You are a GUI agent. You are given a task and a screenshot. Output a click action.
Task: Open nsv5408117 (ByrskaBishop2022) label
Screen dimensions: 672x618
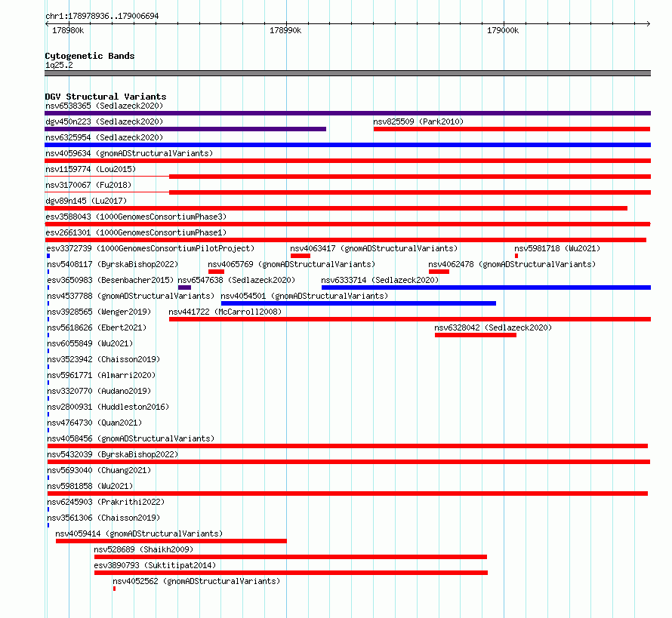113,264
